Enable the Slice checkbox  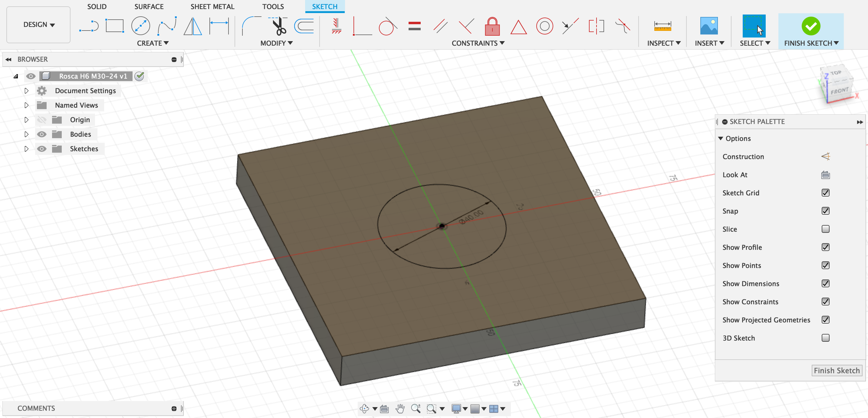pos(825,229)
